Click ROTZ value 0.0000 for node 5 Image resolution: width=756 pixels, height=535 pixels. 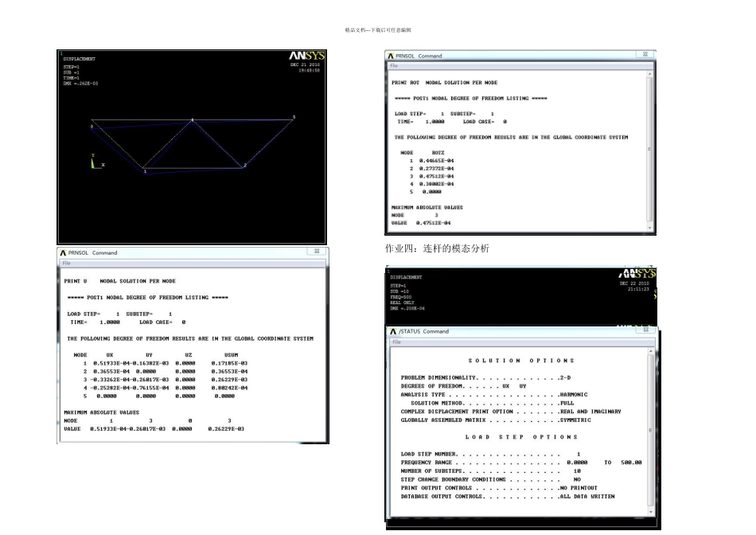(431, 192)
